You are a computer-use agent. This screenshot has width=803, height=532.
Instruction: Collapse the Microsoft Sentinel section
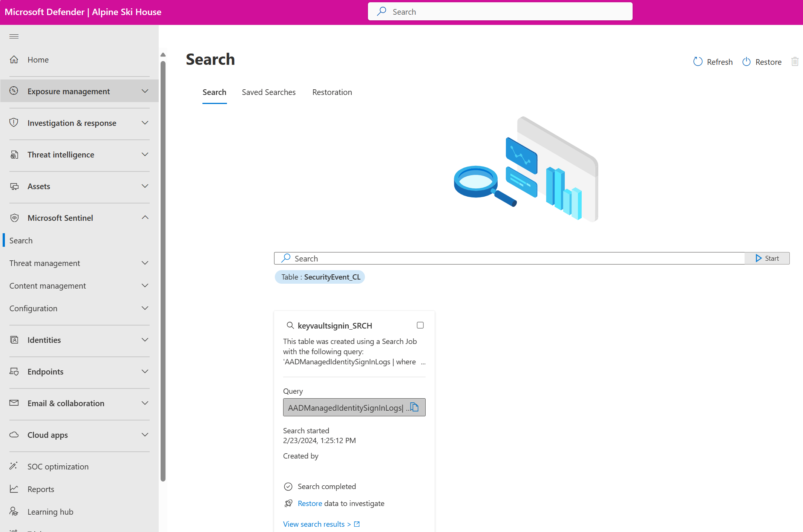coord(145,218)
